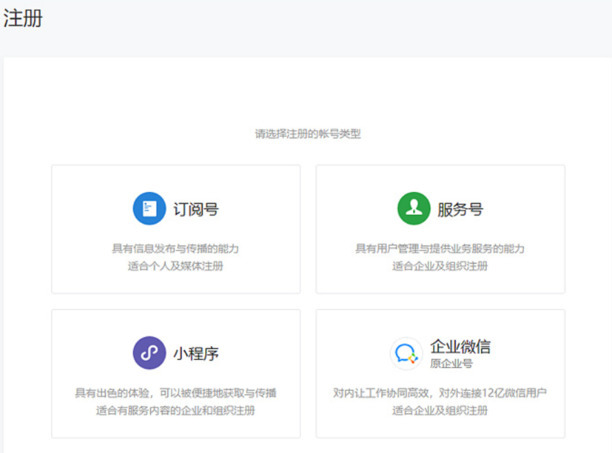Click 具有信息发布与传播的能力 description line
This screenshot has width=612, height=453.
(x=175, y=248)
